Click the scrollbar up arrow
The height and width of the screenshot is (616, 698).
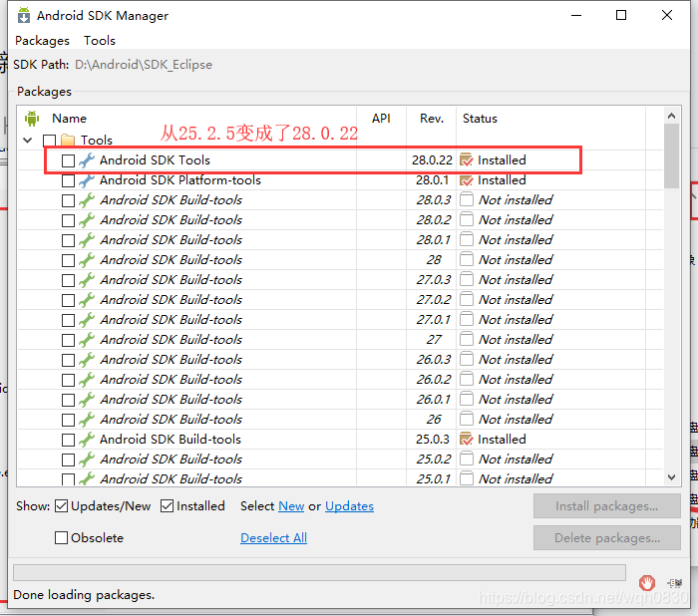click(x=671, y=116)
